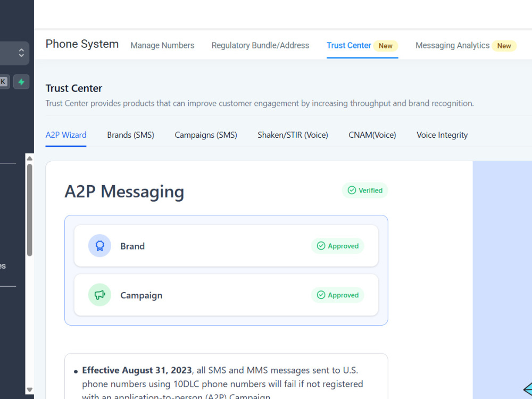Open the account switcher up-down chevron
The width and height of the screenshot is (532, 399).
click(x=21, y=53)
